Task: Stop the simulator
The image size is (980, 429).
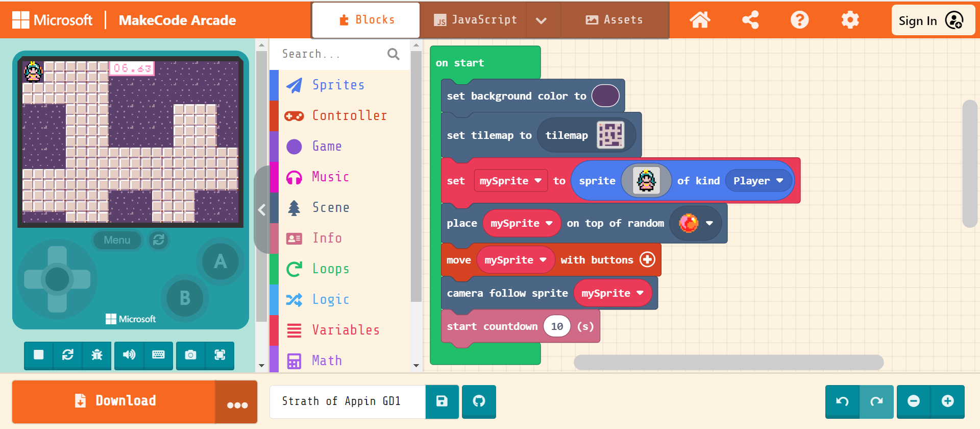Action: (x=39, y=355)
